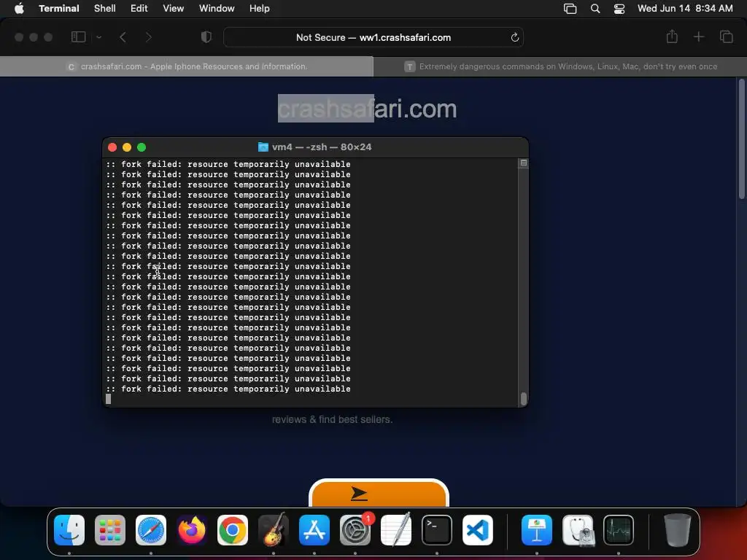The height and width of the screenshot is (560, 747).
Task: Open System Settings from the Dock
Action: point(355,530)
